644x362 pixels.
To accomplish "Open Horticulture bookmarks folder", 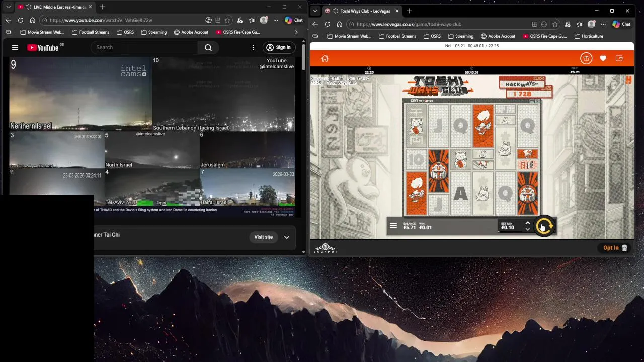I will tap(588, 36).
